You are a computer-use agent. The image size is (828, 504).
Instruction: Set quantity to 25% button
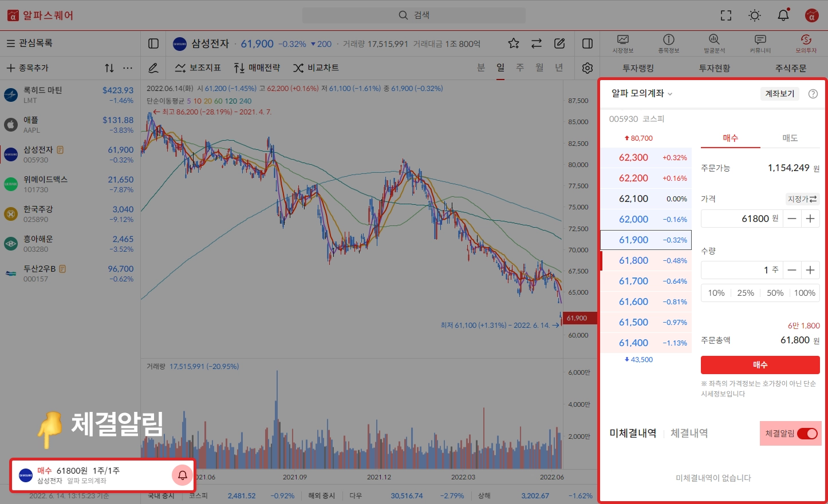746,293
